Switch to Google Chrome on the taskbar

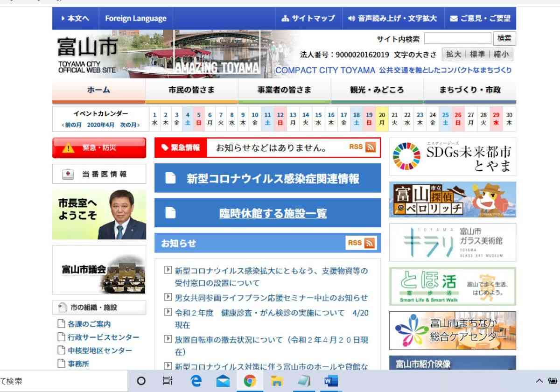tap(250, 381)
